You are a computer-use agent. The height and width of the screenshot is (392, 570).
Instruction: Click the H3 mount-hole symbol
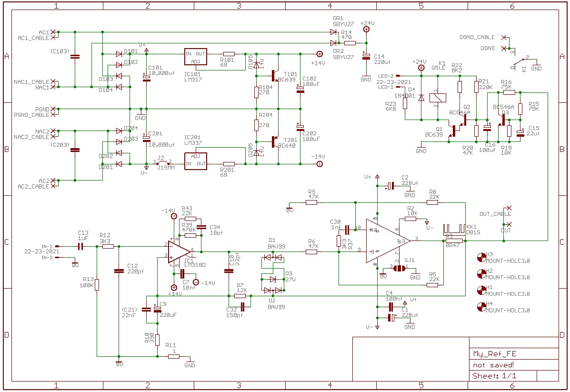481,258
